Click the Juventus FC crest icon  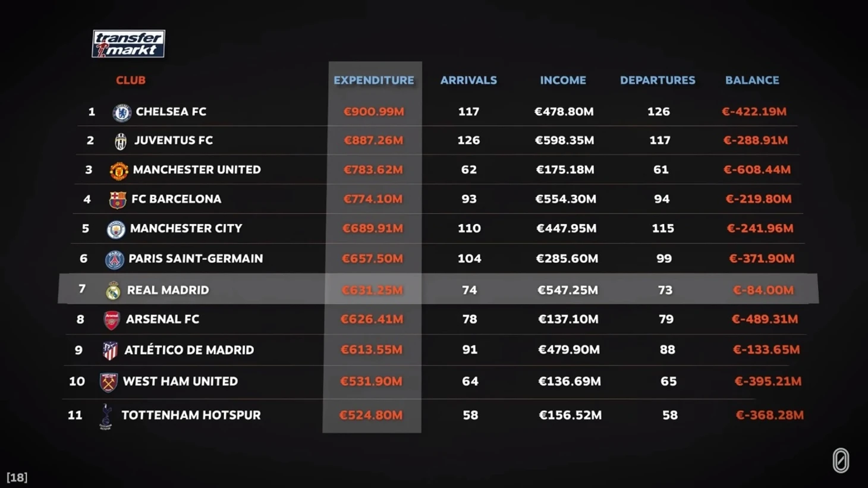click(121, 141)
